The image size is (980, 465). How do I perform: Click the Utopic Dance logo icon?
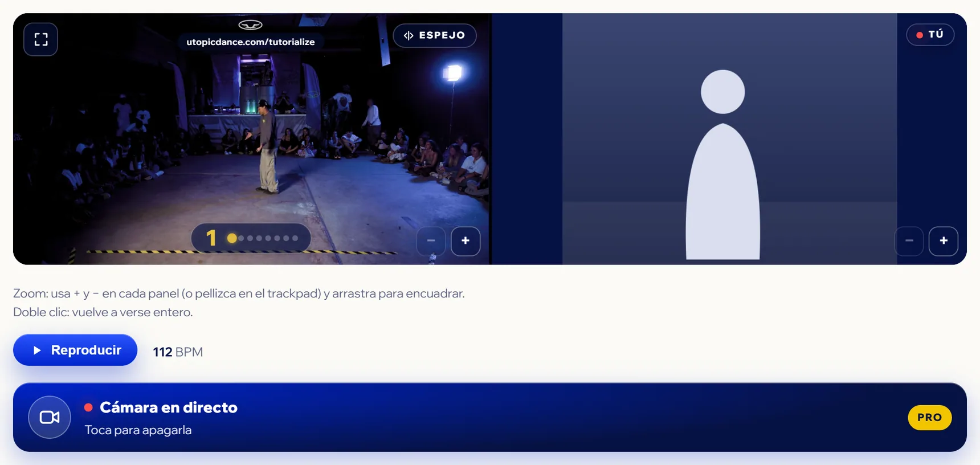pyautogui.click(x=250, y=25)
